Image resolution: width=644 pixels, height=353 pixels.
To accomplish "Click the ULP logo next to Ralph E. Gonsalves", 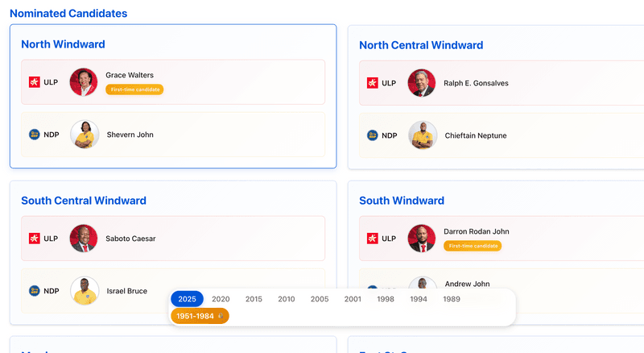I will tap(373, 83).
